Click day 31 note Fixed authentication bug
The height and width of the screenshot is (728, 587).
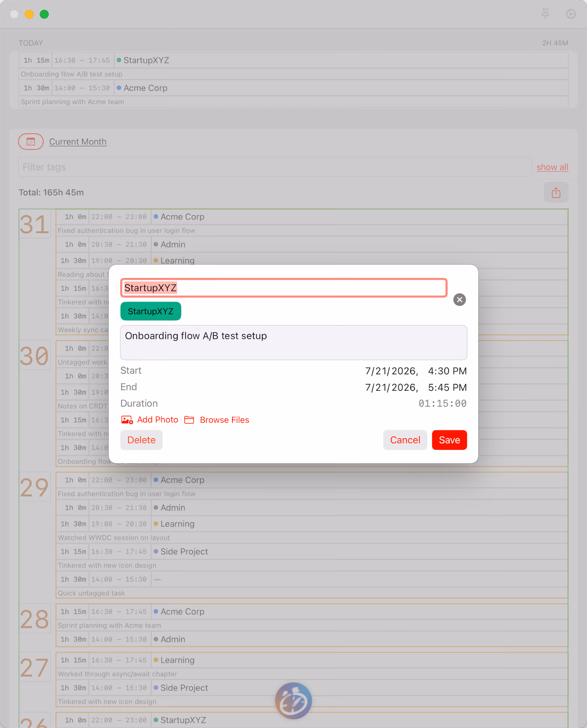coord(126,231)
